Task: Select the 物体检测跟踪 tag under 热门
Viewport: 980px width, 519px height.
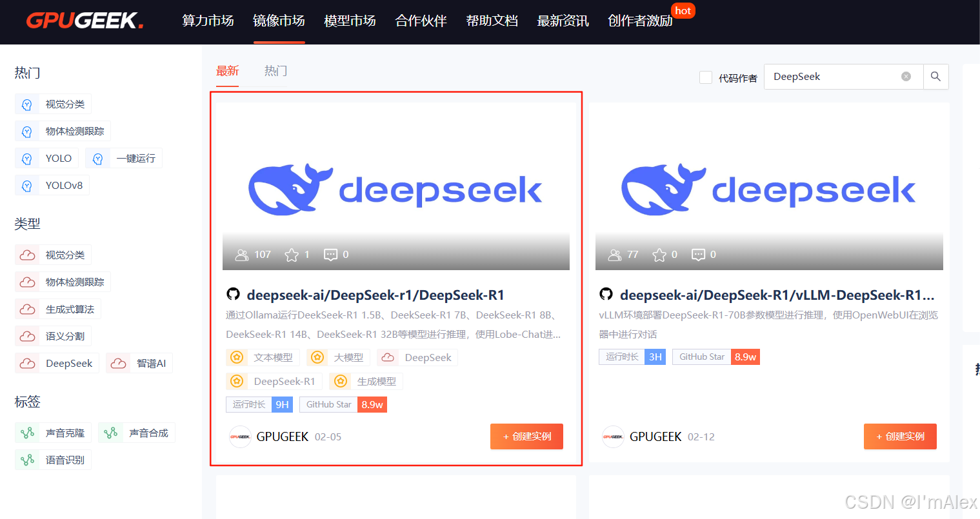Action: (x=63, y=131)
